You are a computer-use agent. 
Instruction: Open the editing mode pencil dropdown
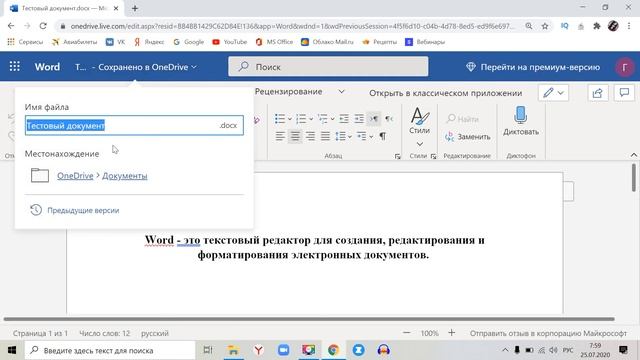click(x=553, y=93)
